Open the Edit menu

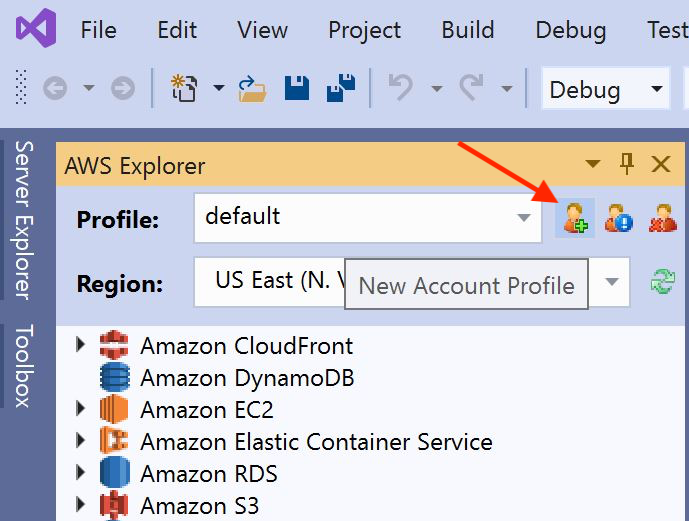coord(177,30)
